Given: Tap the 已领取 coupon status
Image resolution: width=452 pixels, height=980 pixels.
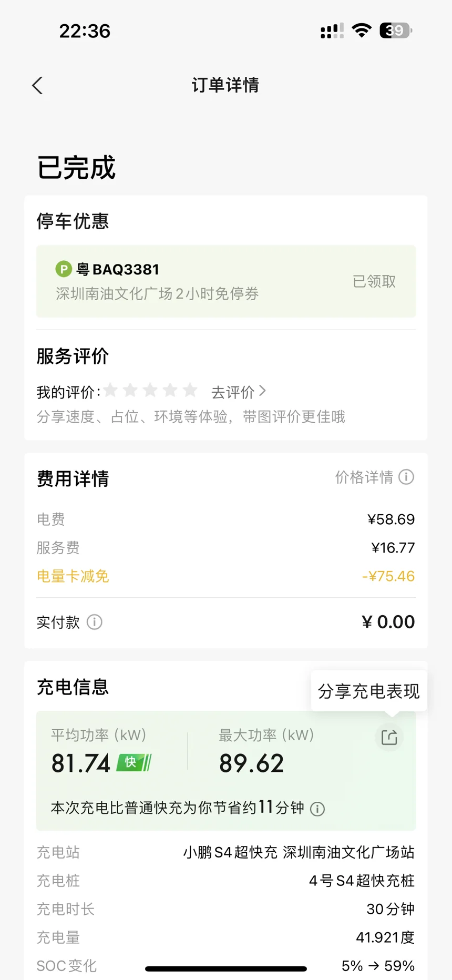Looking at the screenshot, I should coord(374,281).
